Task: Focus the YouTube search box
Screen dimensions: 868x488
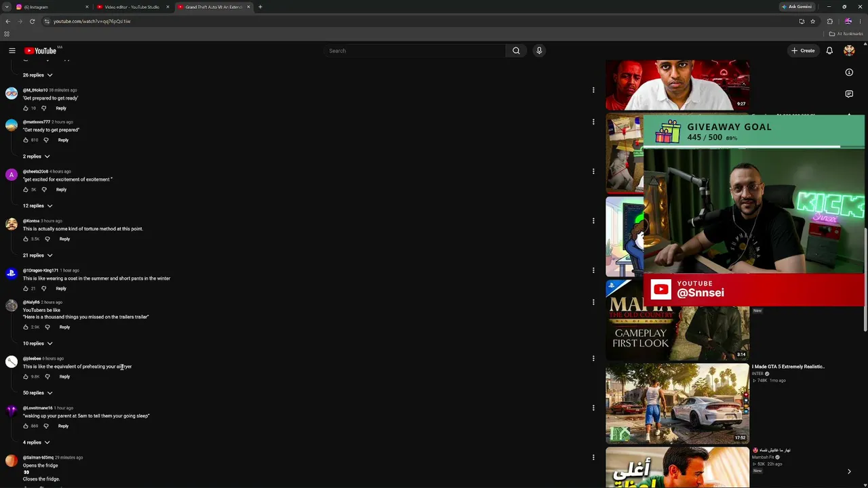Action: pyautogui.click(x=416, y=51)
